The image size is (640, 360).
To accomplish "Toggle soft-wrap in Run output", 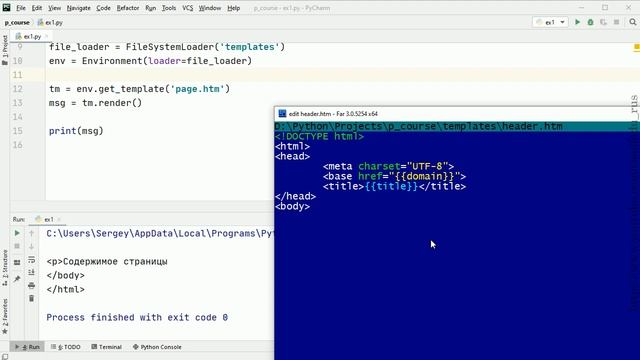I will [x=31, y=260].
